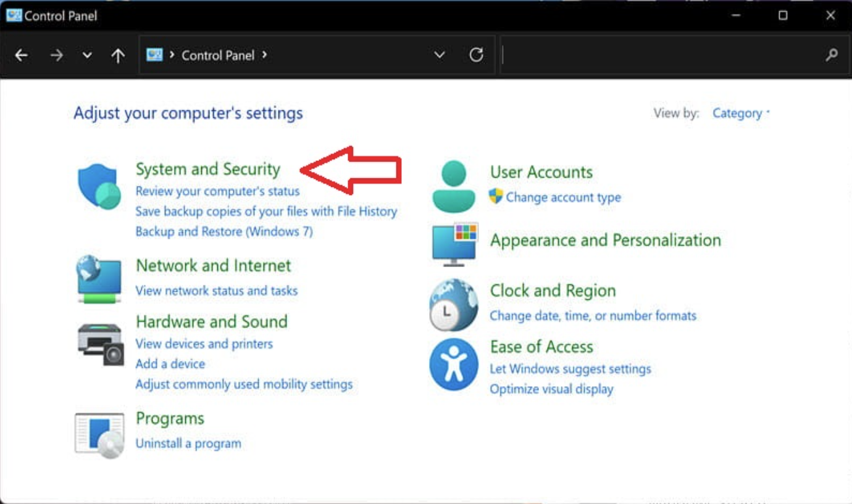Viewport: 852px width, 504px height.
Task: Click Uninstall a program
Action: tap(188, 444)
